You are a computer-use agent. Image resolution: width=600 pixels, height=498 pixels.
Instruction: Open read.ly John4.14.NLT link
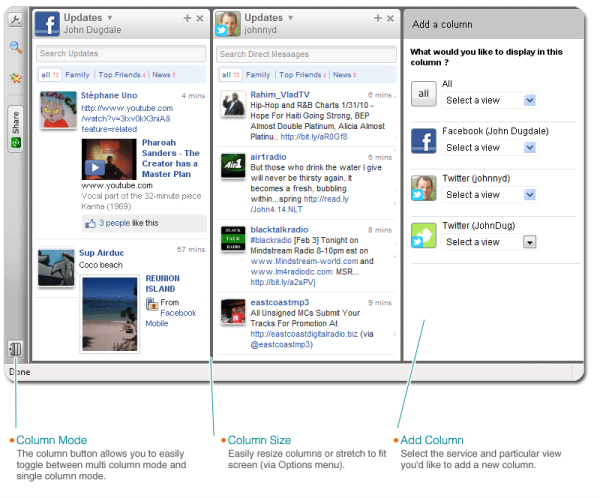coord(299,204)
